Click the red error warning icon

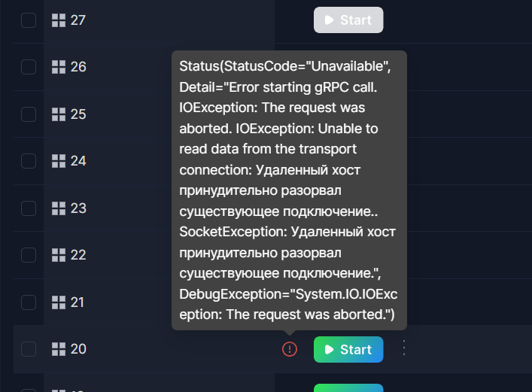pyautogui.click(x=290, y=349)
